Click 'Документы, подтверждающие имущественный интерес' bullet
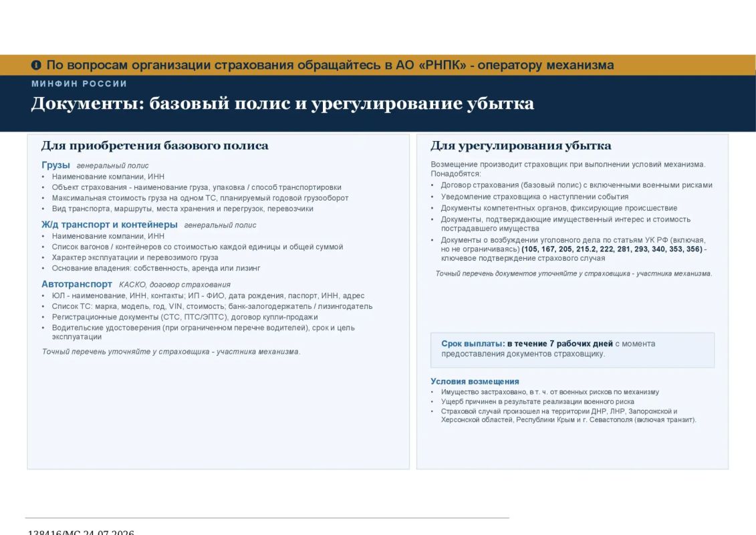The image size is (756, 535). [565, 224]
